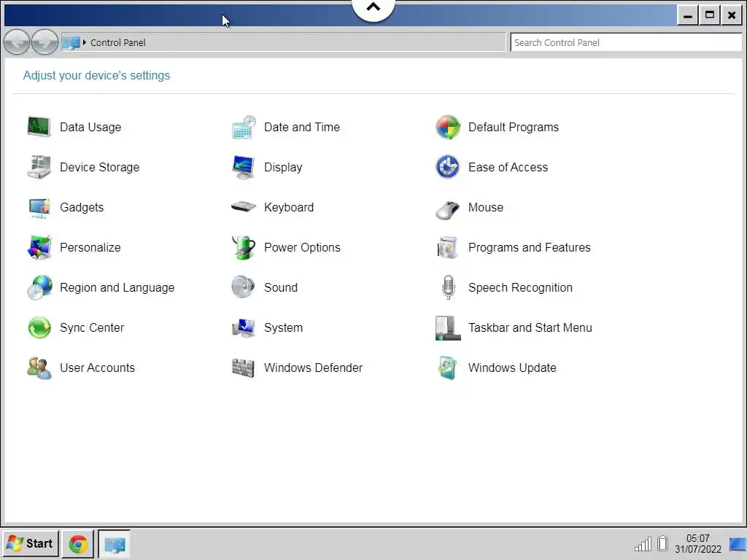Go forward with the Forward arrow button

click(44, 42)
